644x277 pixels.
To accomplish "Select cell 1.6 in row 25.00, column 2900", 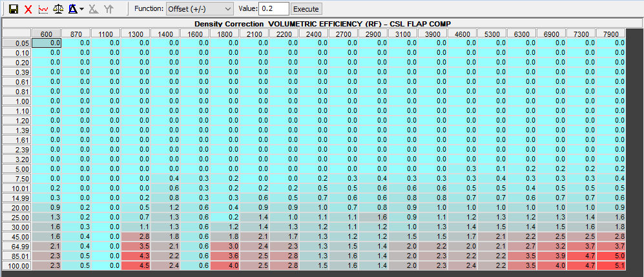I will [x=373, y=218].
